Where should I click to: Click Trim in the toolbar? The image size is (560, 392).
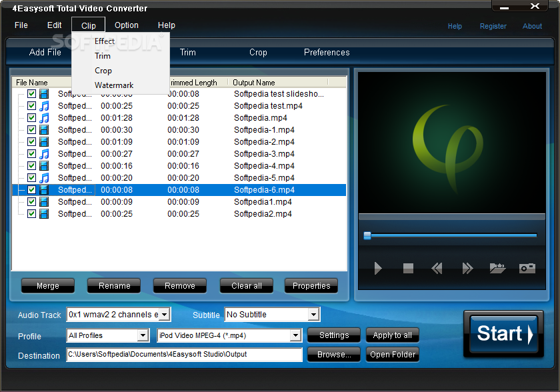click(188, 53)
